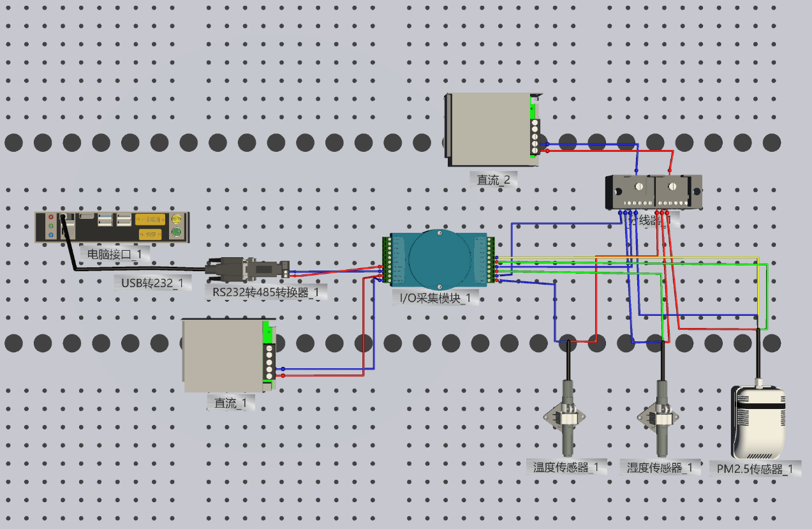Select the RS232转485转换器 connector device

247,269
